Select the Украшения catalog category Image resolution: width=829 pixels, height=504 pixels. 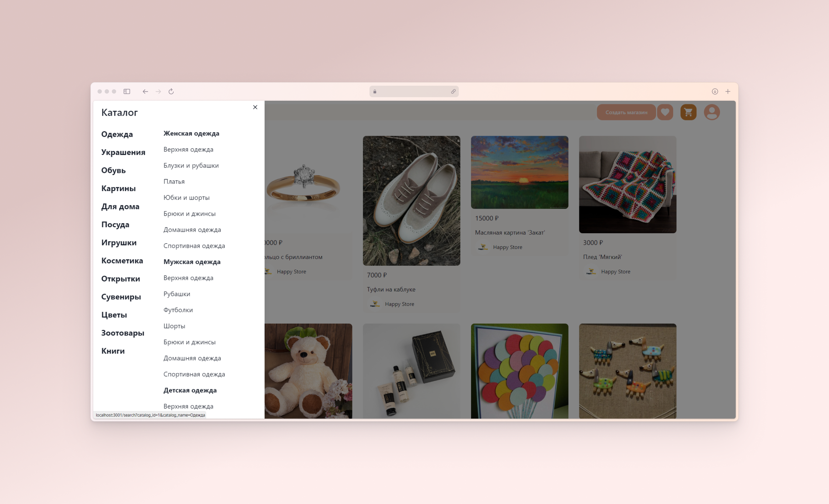pyautogui.click(x=123, y=152)
